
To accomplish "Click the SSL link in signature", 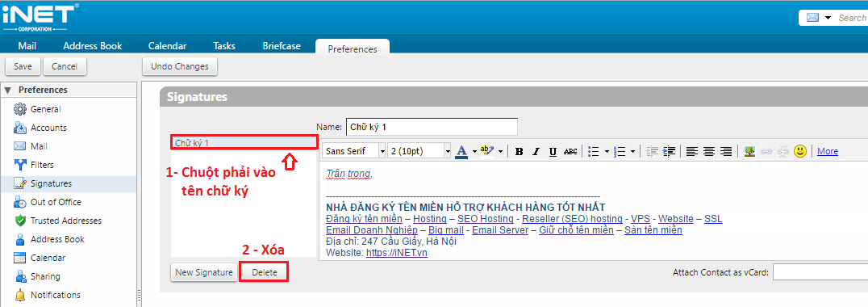I will 713,219.
